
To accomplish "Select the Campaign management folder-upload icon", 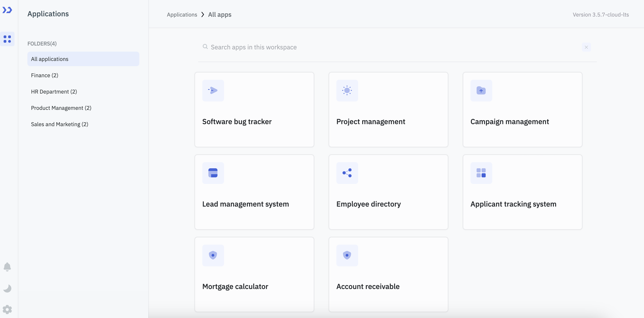I will 481,91.
